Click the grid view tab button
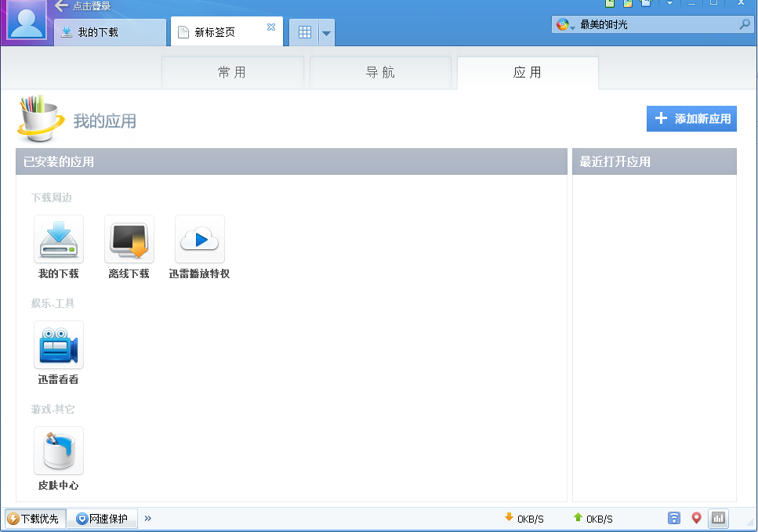The height and width of the screenshot is (532, 758). click(x=305, y=32)
